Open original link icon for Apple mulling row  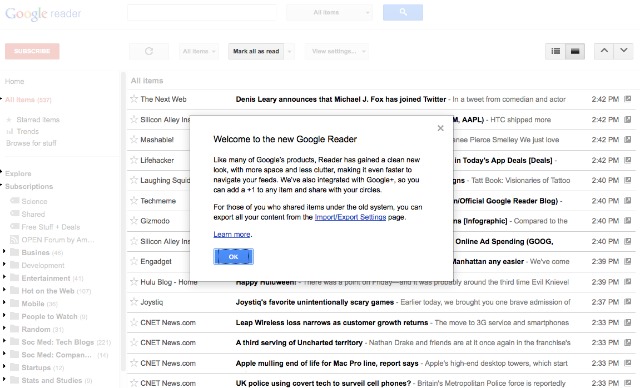coord(628,363)
